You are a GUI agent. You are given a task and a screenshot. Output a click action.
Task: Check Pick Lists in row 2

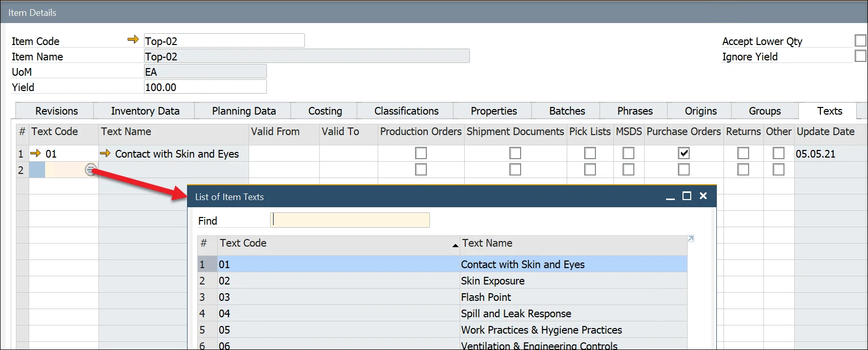pos(590,169)
